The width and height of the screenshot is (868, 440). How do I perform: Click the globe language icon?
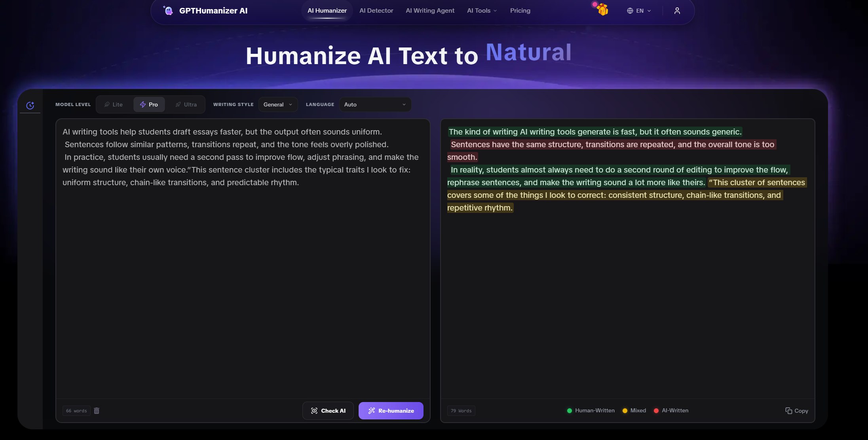(630, 10)
